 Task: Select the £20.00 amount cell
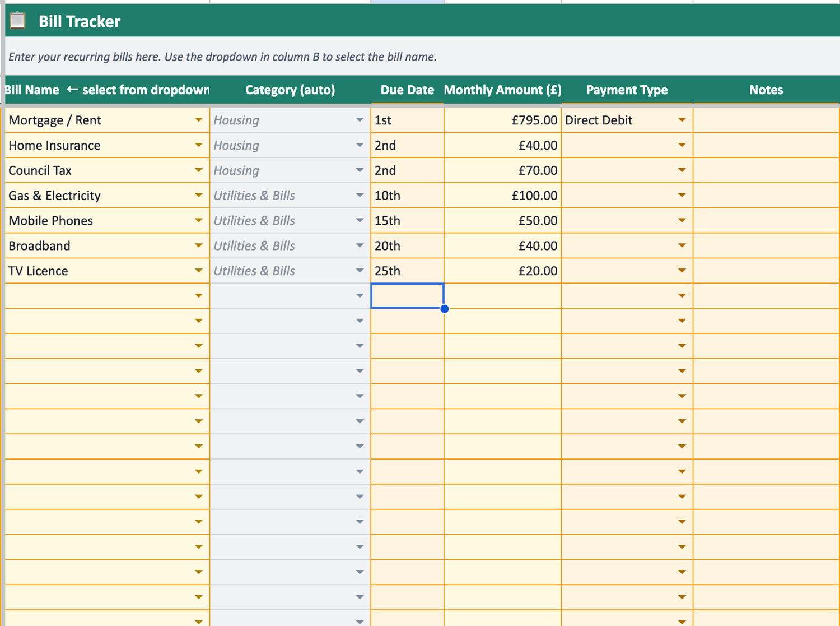[x=502, y=271]
